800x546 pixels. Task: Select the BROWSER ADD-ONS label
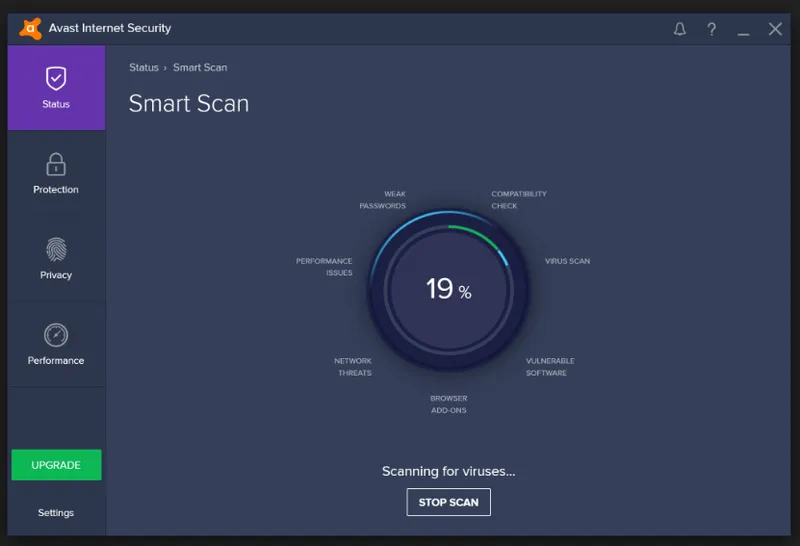(448, 404)
